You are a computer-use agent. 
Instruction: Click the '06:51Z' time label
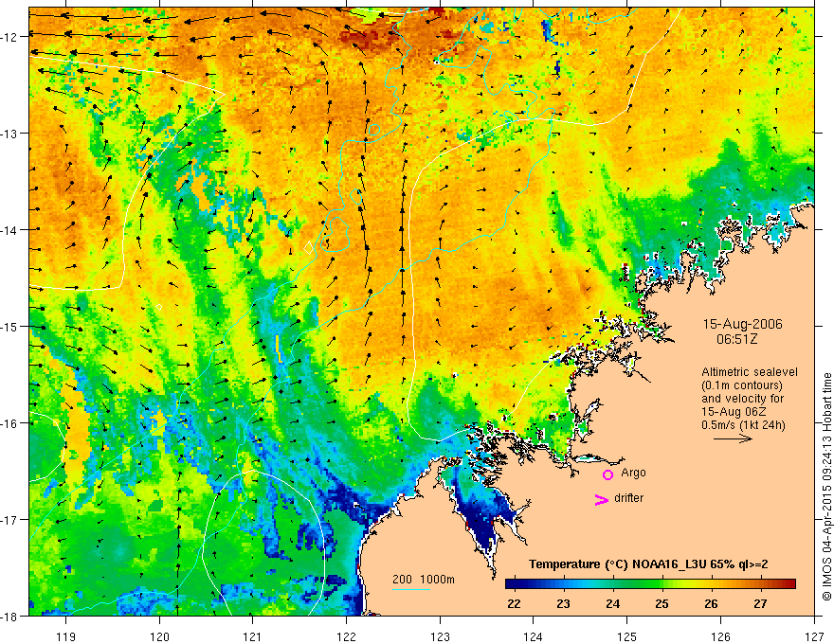(736, 338)
